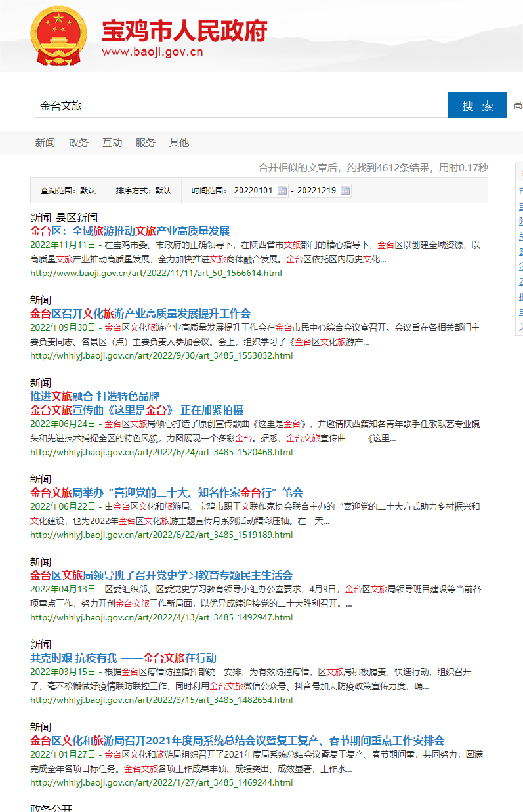523x812 pixels.
Task: Open article 2021年度局系统总结会议暨复工复产
Action: pos(238,741)
